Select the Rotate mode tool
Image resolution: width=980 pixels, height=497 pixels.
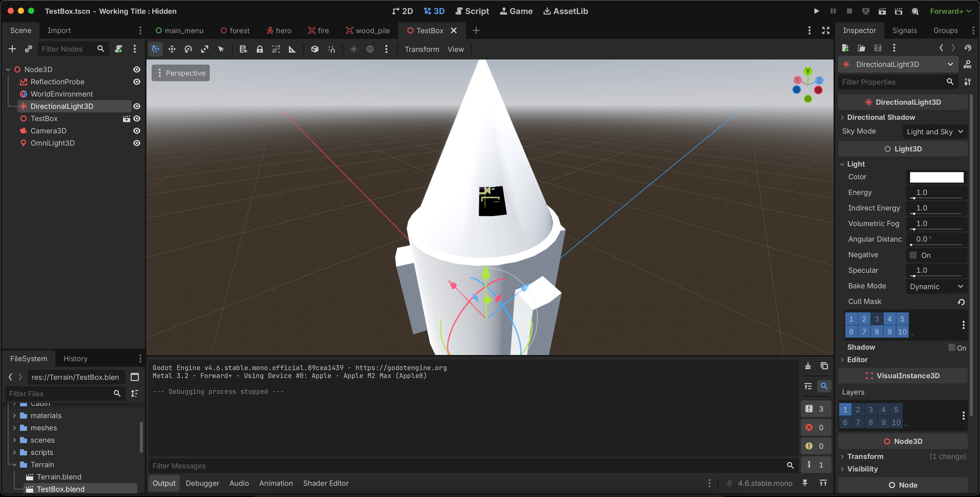pyautogui.click(x=188, y=49)
